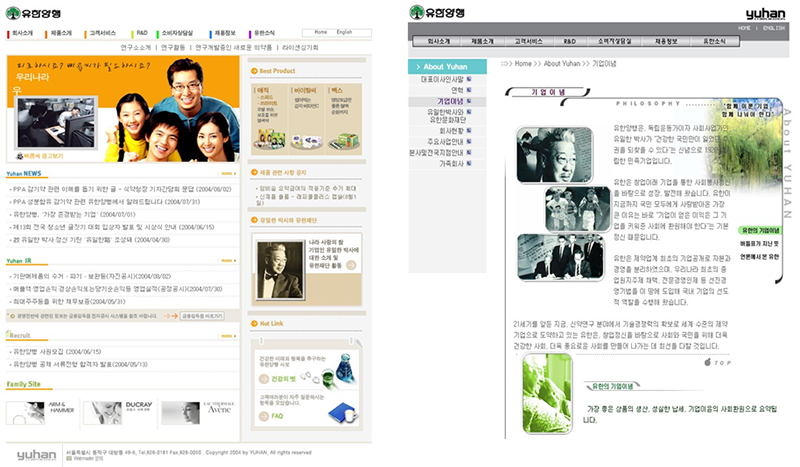Screen dimensions: 800x467
Task: Click more link beside Yuhan IR
Action: click(229, 261)
